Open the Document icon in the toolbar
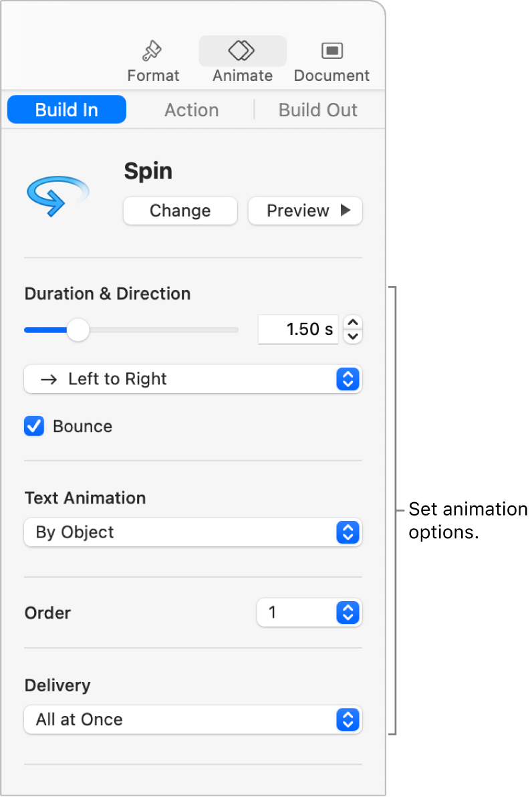Screen dimensions: 532x797 coord(331,49)
